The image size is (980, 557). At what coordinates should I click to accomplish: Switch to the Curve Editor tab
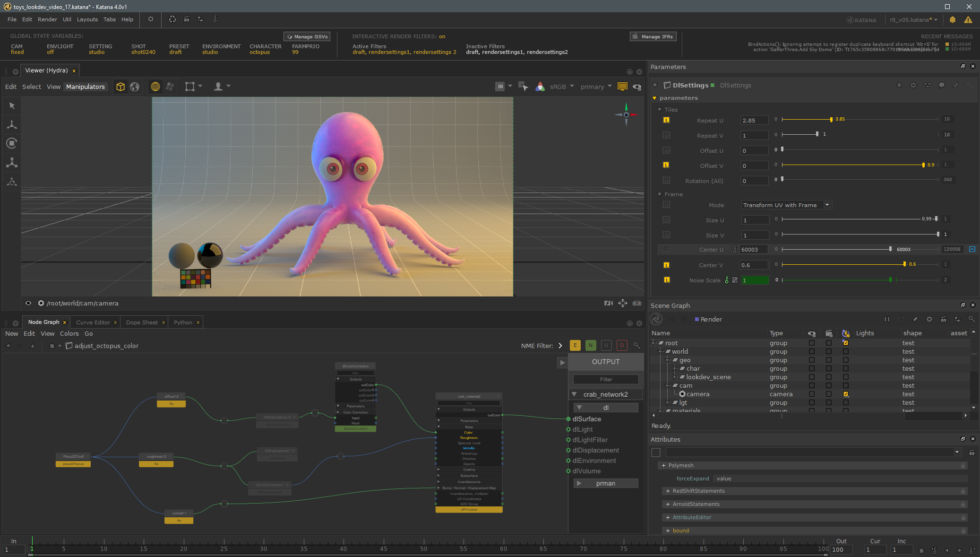(93, 322)
